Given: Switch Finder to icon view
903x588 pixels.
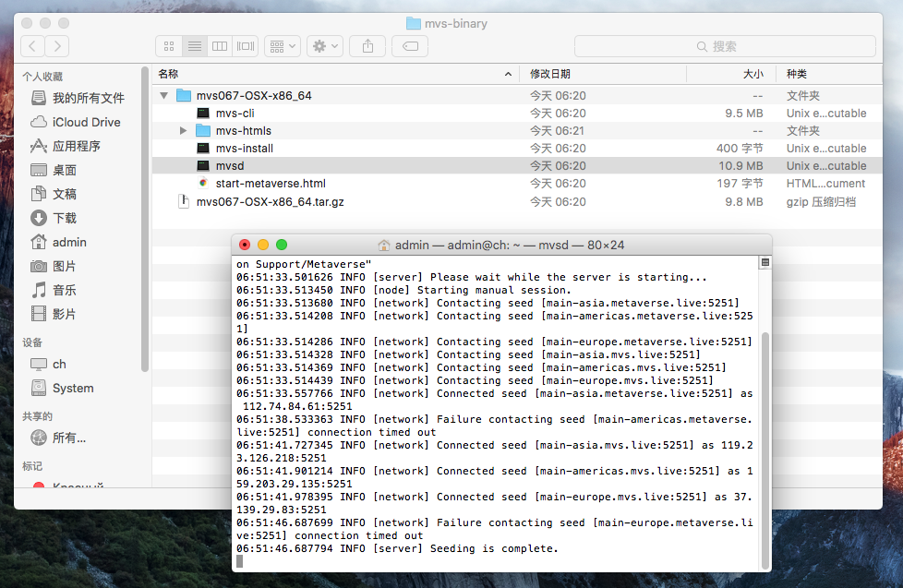Looking at the screenshot, I should [169, 46].
